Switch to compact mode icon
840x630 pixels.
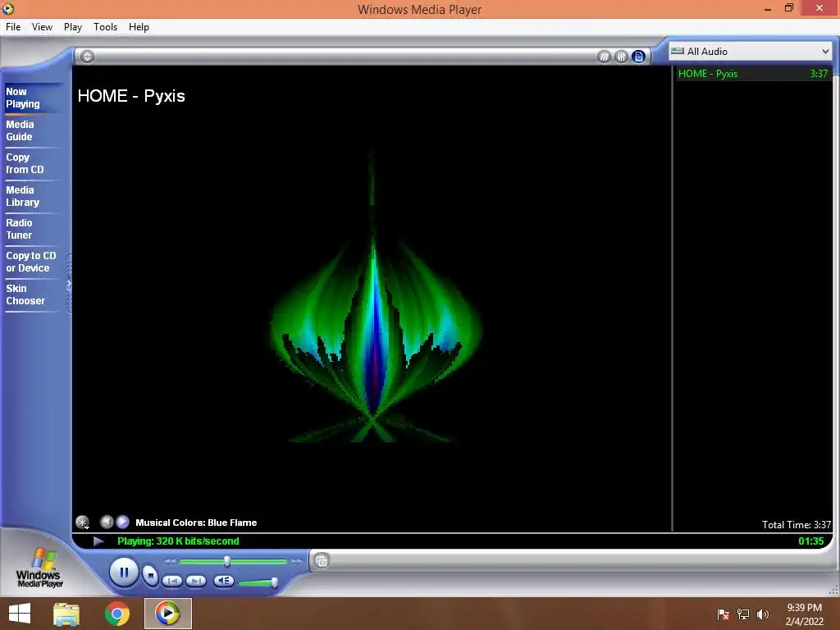322,561
